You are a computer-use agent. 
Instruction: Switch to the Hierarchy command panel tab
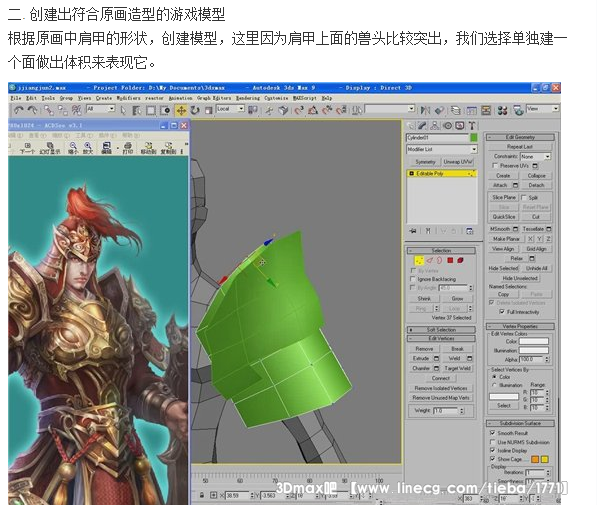(x=435, y=125)
